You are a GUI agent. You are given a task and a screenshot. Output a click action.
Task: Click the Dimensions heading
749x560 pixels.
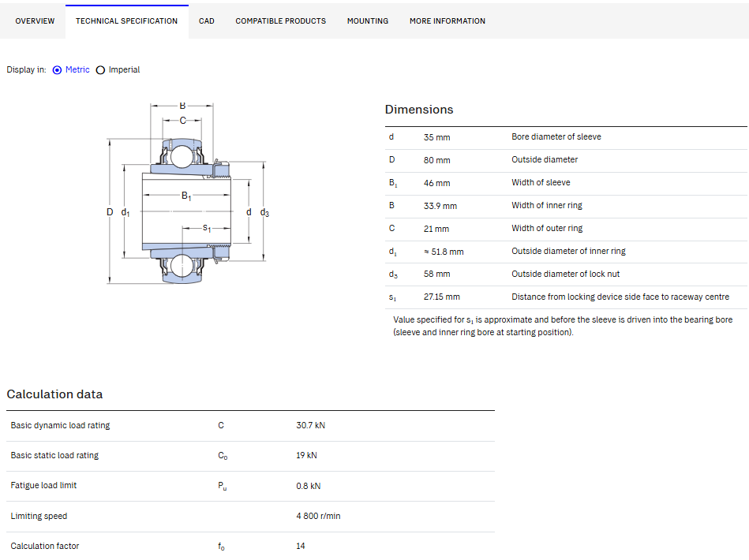point(419,110)
